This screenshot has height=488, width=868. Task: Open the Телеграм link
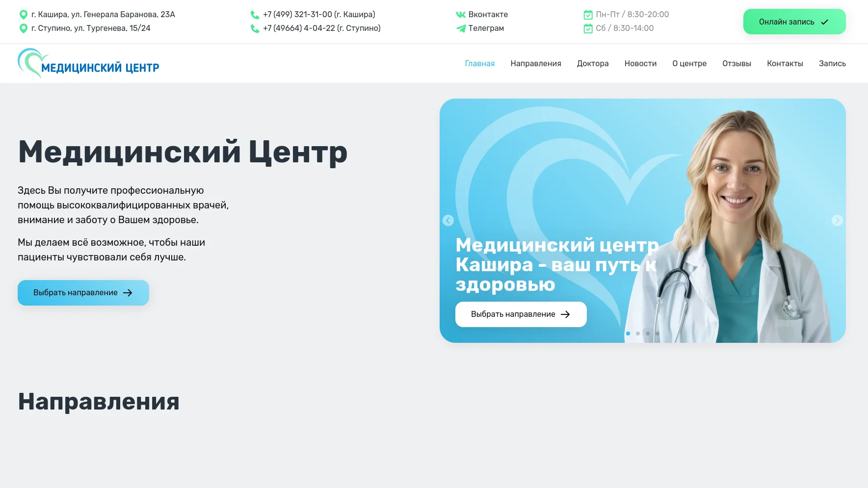click(486, 28)
